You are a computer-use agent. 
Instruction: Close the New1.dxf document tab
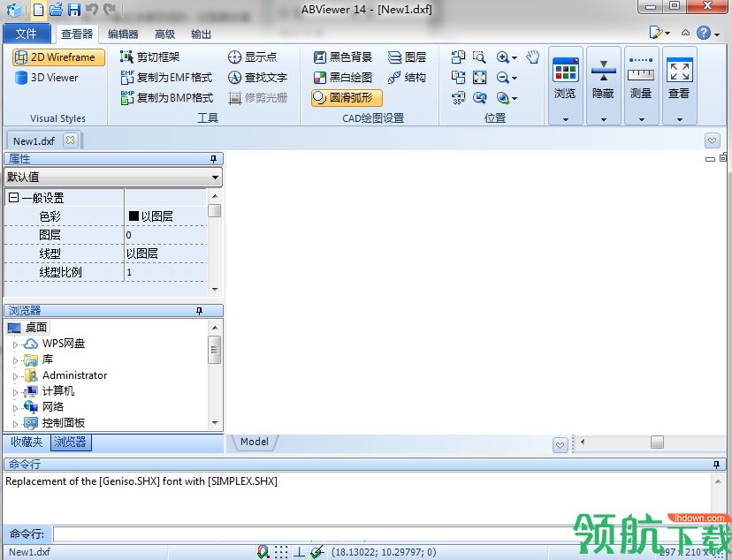point(71,140)
